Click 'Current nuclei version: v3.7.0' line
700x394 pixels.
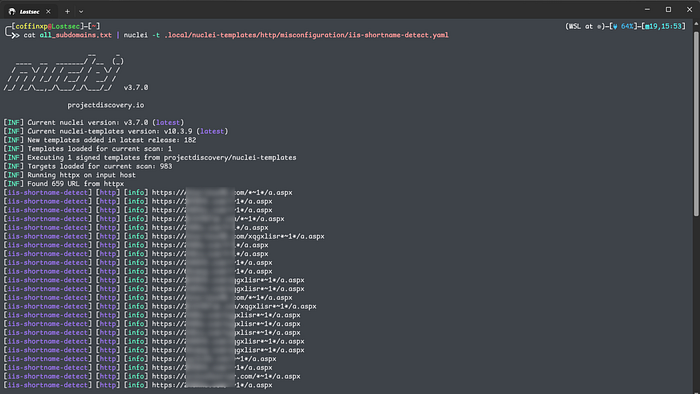94,123
